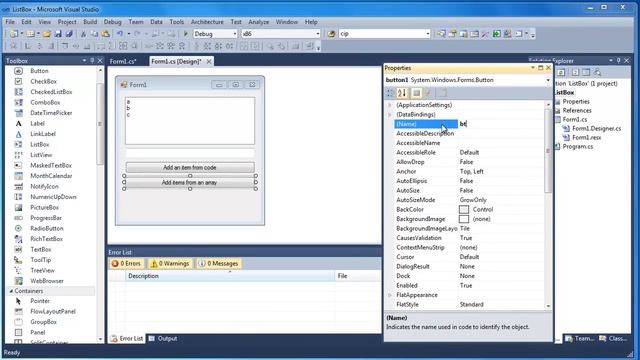Screen dimensions: 640x360
Task: Click the Open File folder icon
Action: (46, 34)
